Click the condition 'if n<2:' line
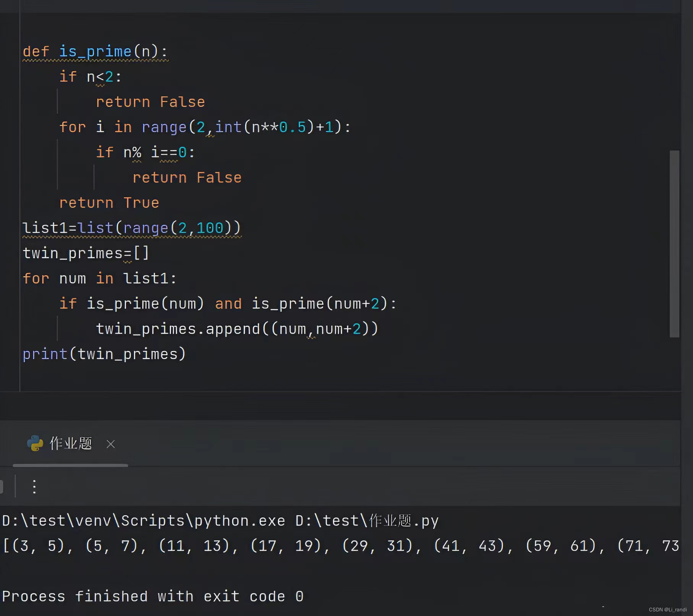The width and height of the screenshot is (693, 616). coord(90,76)
